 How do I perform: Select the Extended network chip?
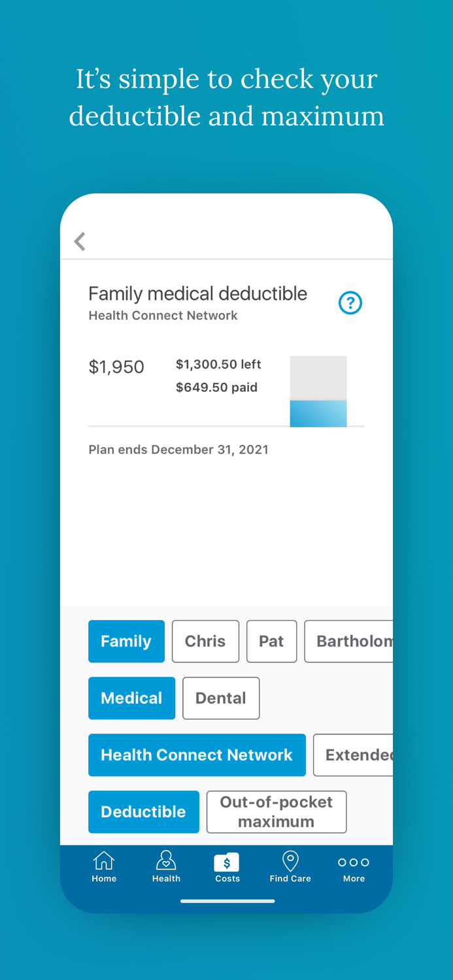(x=354, y=755)
